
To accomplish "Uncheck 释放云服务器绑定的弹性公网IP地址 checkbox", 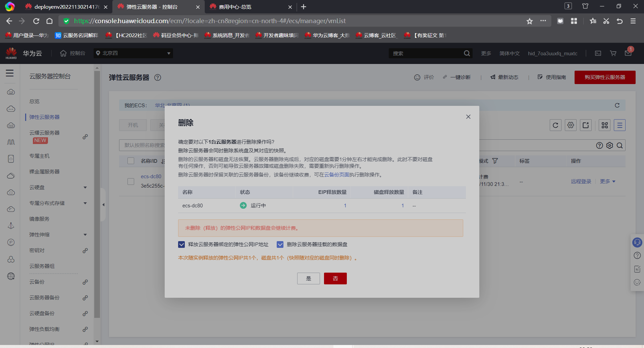I will (x=181, y=245).
